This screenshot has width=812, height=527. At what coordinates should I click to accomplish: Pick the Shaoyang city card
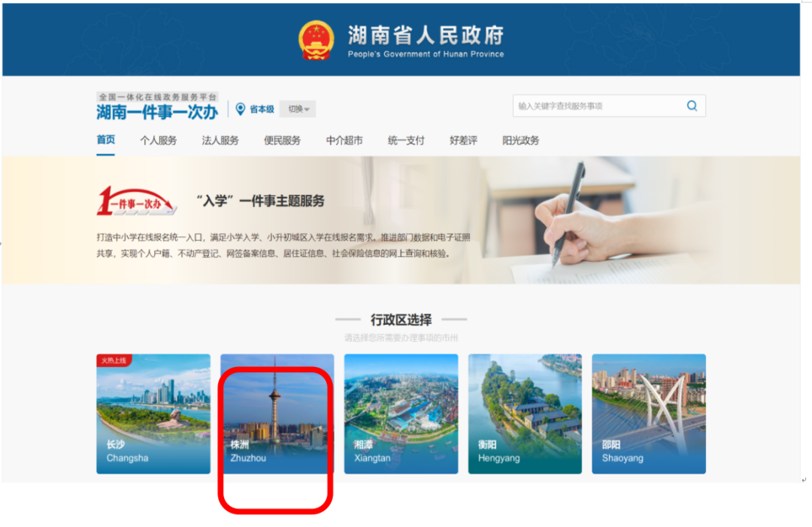[x=649, y=413]
